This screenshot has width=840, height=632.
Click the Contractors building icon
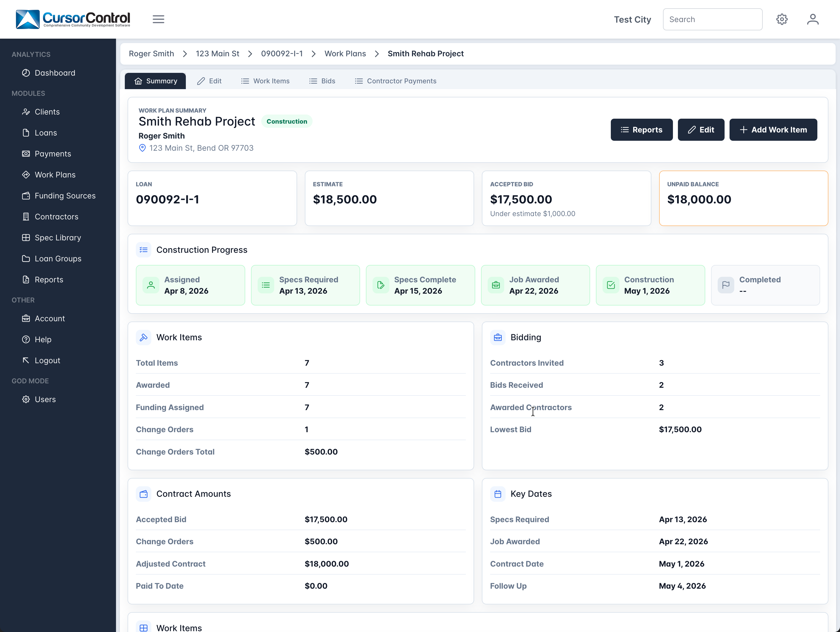26,216
